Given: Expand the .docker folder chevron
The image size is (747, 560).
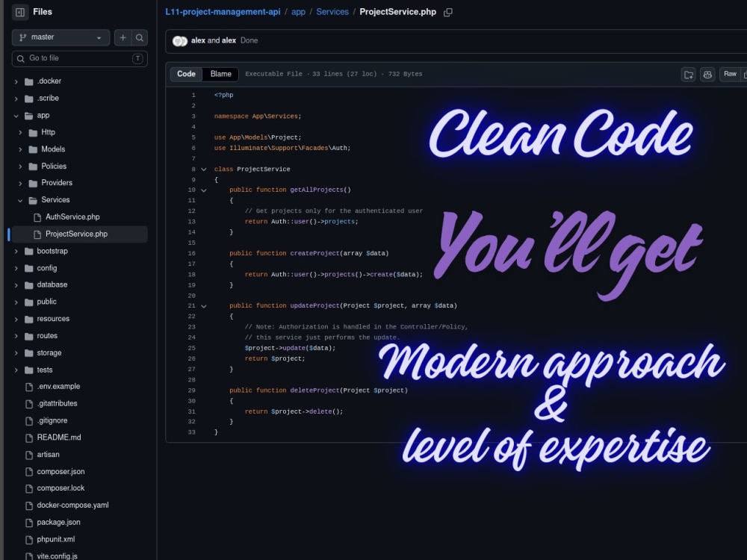Looking at the screenshot, I should pyautogui.click(x=16, y=81).
